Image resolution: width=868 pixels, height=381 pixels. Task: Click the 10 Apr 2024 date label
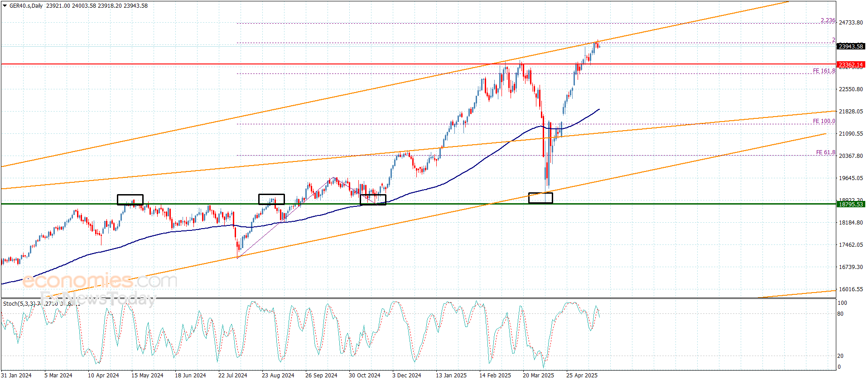pos(103,375)
